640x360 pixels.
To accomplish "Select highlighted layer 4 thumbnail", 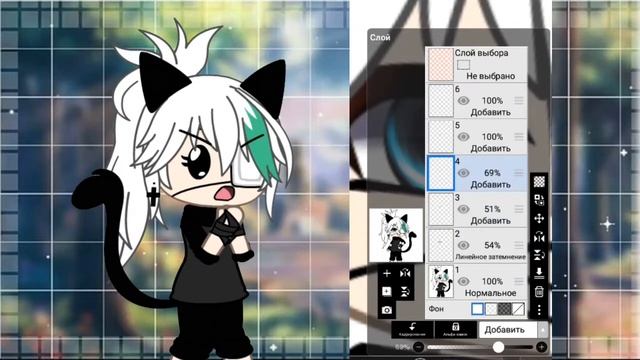I will click(441, 173).
